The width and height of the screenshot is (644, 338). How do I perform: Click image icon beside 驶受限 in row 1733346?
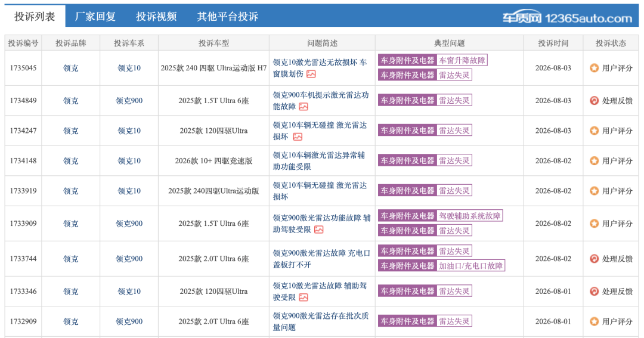(303, 297)
